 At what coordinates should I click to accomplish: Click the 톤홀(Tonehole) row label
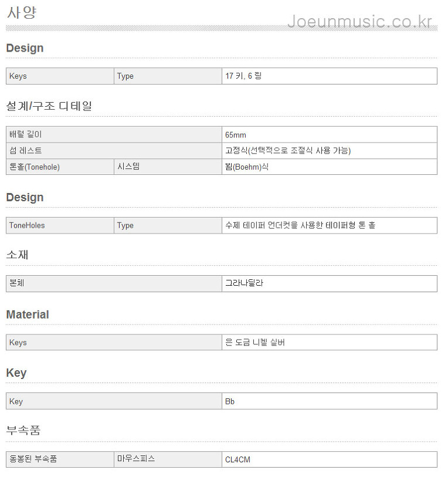[x=60, y=167]
